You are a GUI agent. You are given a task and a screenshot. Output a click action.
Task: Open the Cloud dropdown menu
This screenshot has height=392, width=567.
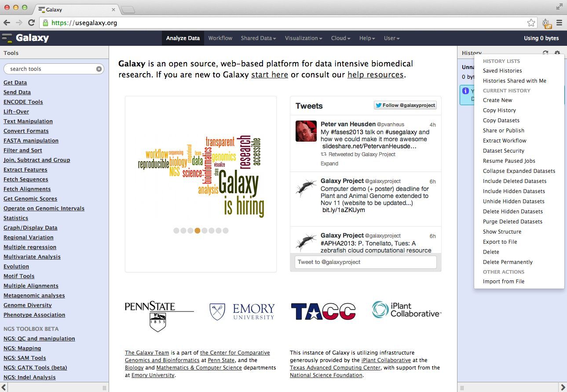click(341, 38)
